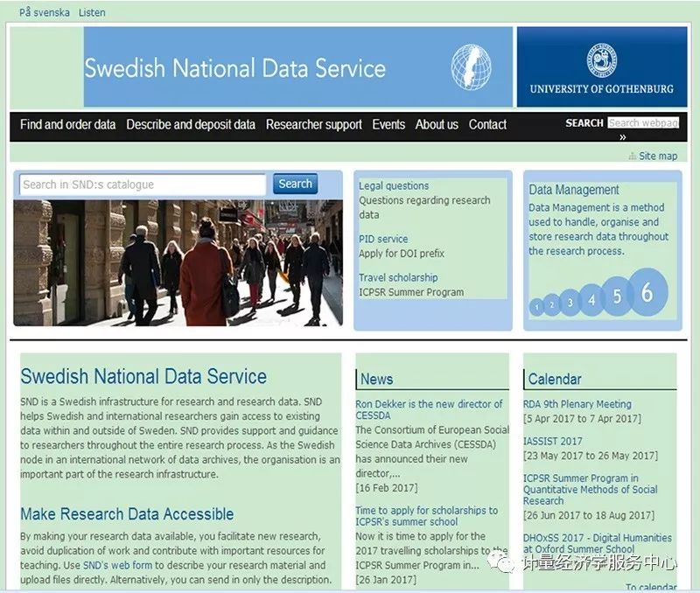Open the University of Gothenburg logo
The width and height of the screenshot is (700, 593).
601,66
